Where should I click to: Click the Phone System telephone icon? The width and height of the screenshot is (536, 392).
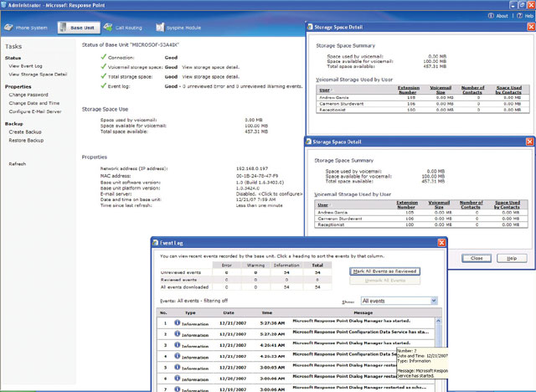pos(8,28)
